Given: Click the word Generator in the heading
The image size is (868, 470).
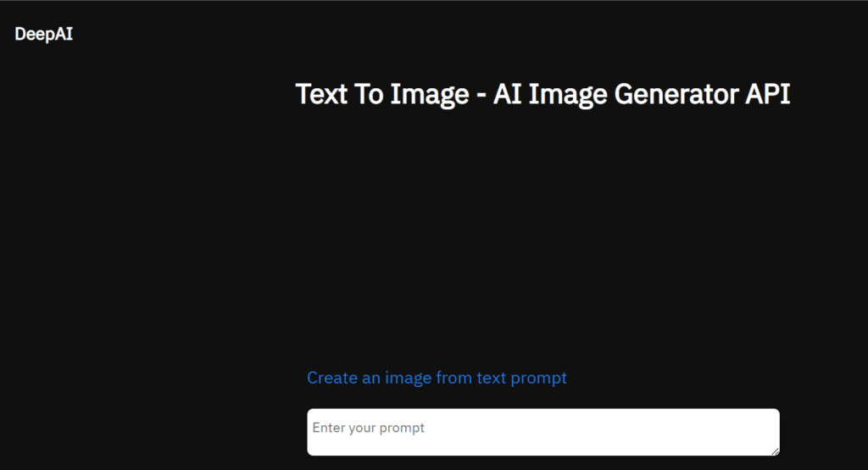Looking at the screenshot, I should 676,95.
